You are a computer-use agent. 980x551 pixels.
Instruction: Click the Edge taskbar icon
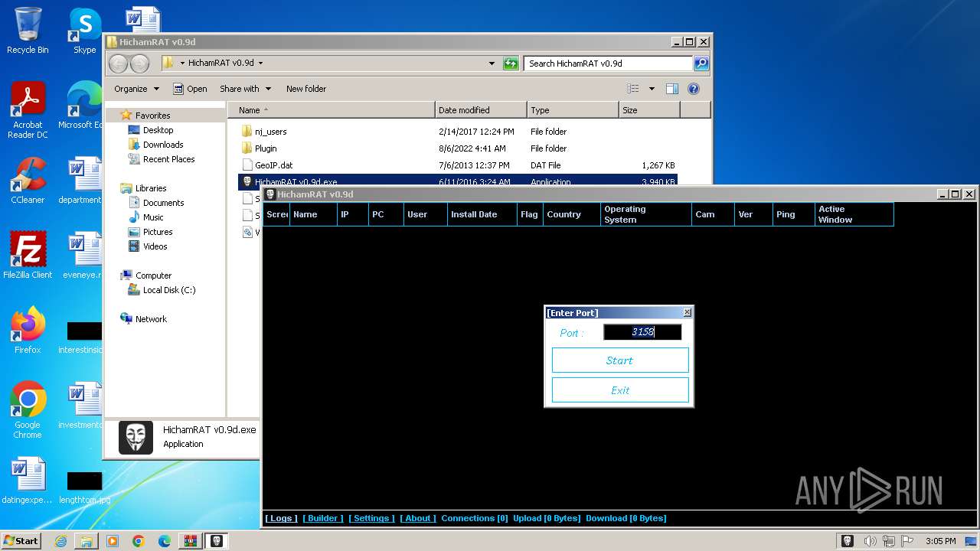164,541
